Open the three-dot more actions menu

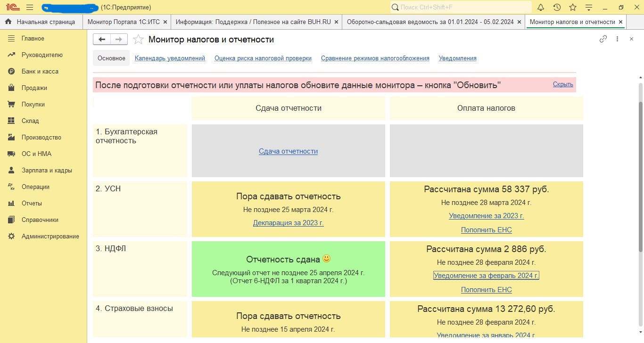617,40
